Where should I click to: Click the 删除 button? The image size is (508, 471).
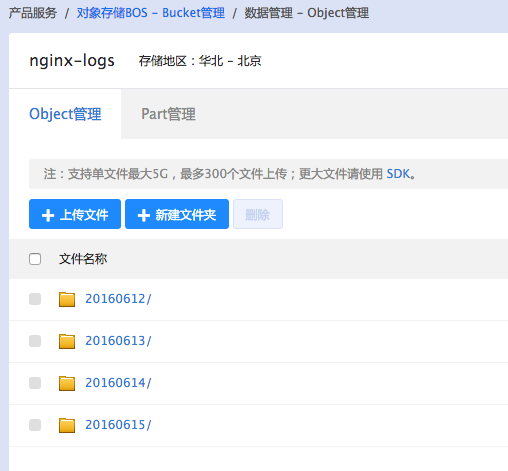[x=258, y=214]
